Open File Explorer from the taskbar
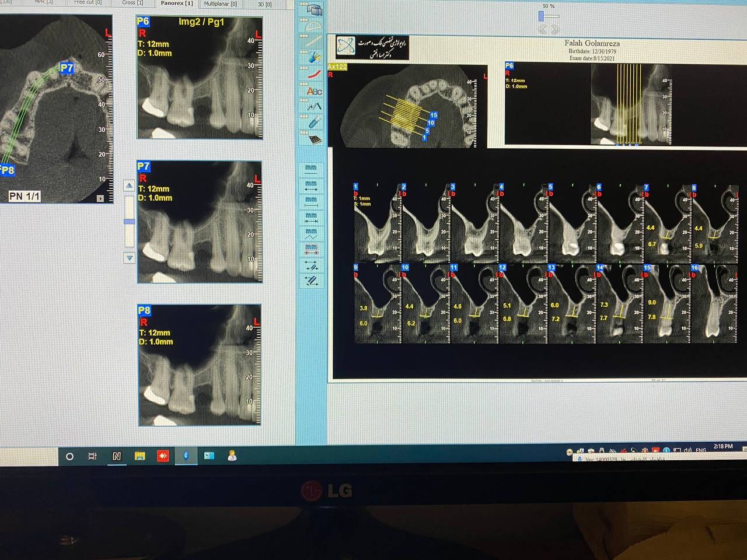 point(139,456)
